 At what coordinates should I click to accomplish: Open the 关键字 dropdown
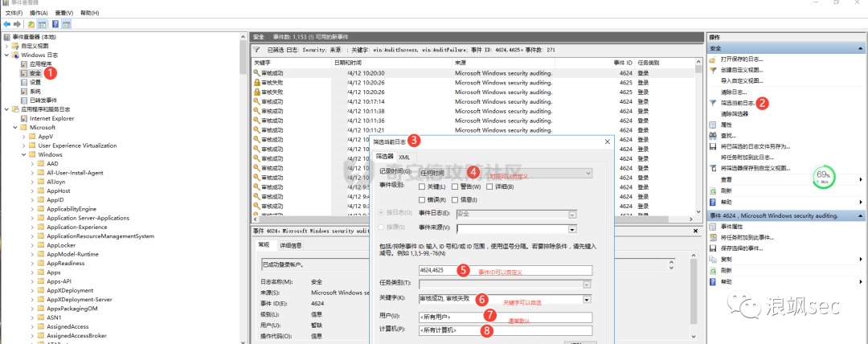point(586,300)
